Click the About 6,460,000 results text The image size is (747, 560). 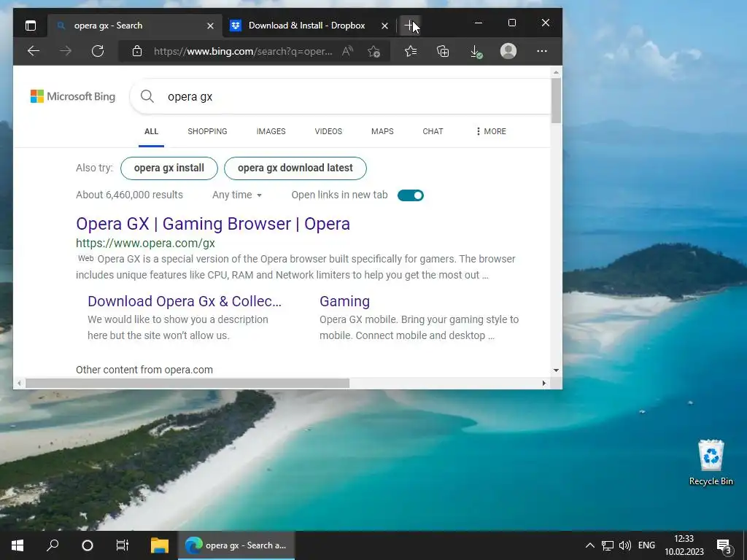[129, 195]
